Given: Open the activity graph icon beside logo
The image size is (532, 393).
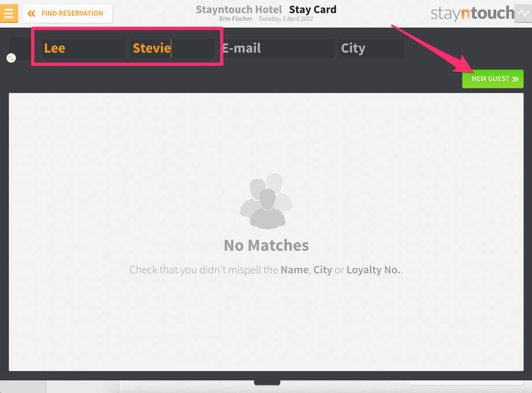Looking at the screenshot, I should coord(523,13).
